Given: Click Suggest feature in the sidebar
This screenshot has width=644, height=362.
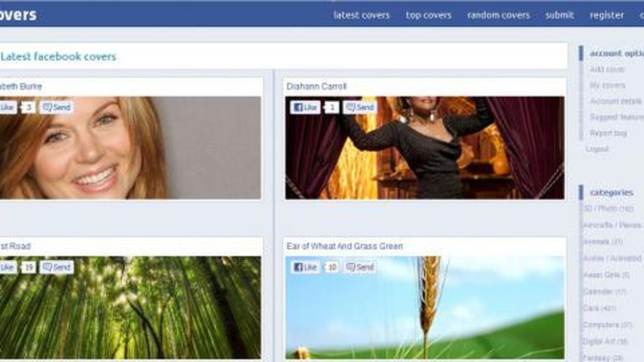Looking at the screenshot, I should pyautogui.click(x=616, y=117).
